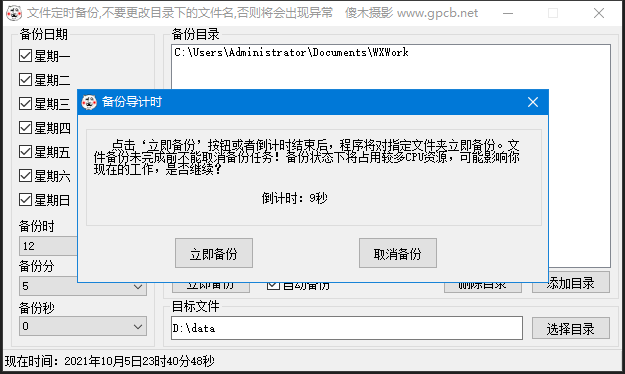The width and height of the screenshot is (625, 374).
Task: Click the 选择目录 button
Action: pyautogui.click(x=571, y=328)
